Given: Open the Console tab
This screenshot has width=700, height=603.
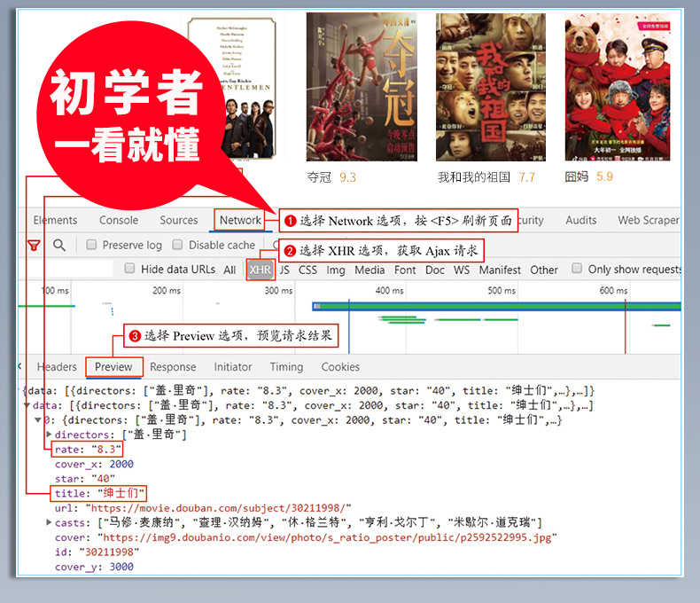Looking at the screenshot, I should point(119,220).
